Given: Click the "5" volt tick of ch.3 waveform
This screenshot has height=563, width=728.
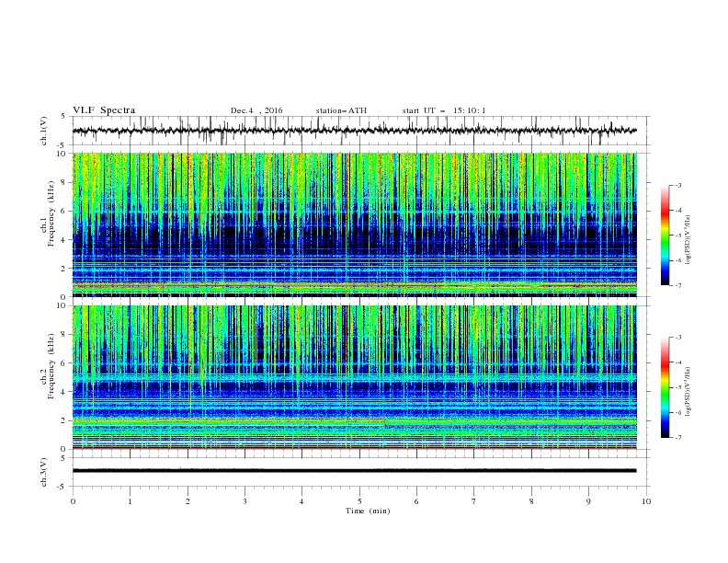Looking at the screenshot, I should point(64,458).
